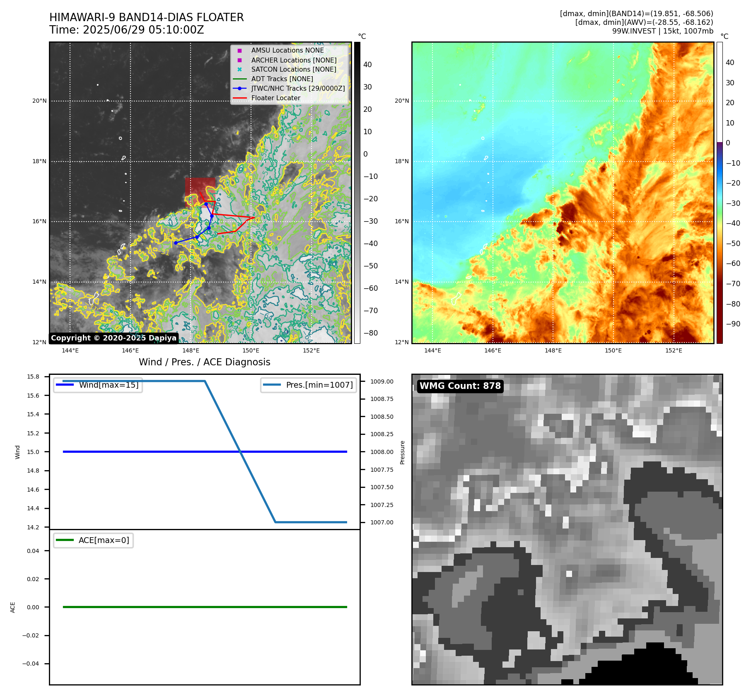Click the 'Time: 2025/06/29 05:10:00Z' timestamp
The height and width of the screenshot is (700, 751).
pos(127,30)
